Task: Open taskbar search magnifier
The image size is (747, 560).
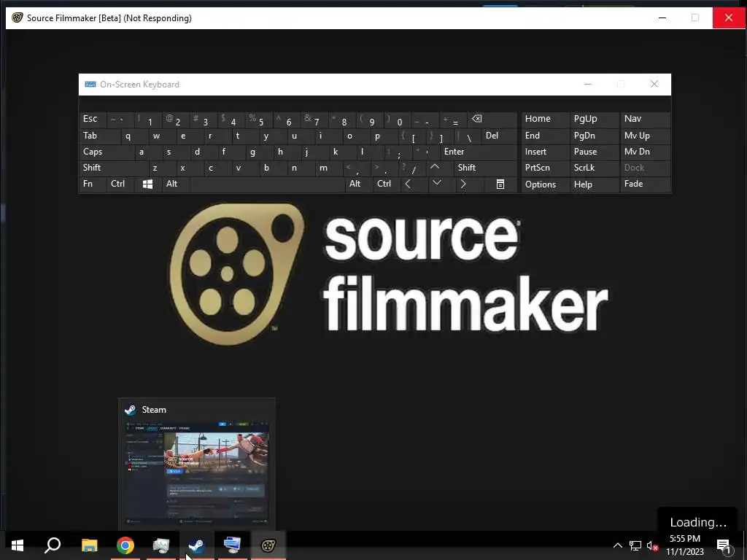Action: [53, 545]
